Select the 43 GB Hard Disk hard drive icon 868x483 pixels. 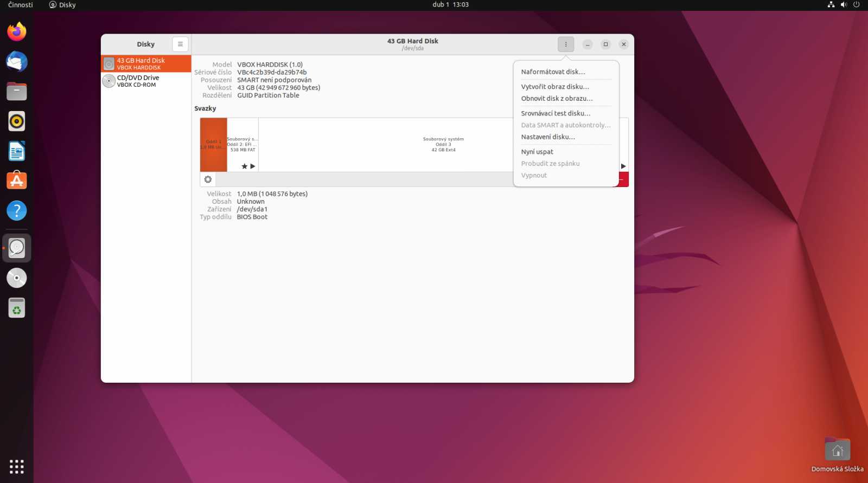click(x=109, y=64)
